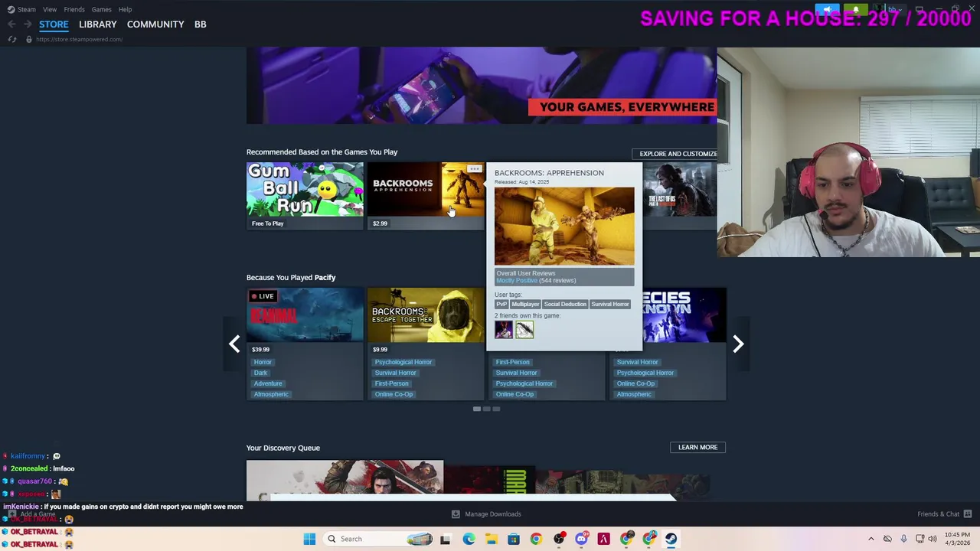Open the BB profile tab
This screenshot has width=980, height=551.
(x=200, y=24)
